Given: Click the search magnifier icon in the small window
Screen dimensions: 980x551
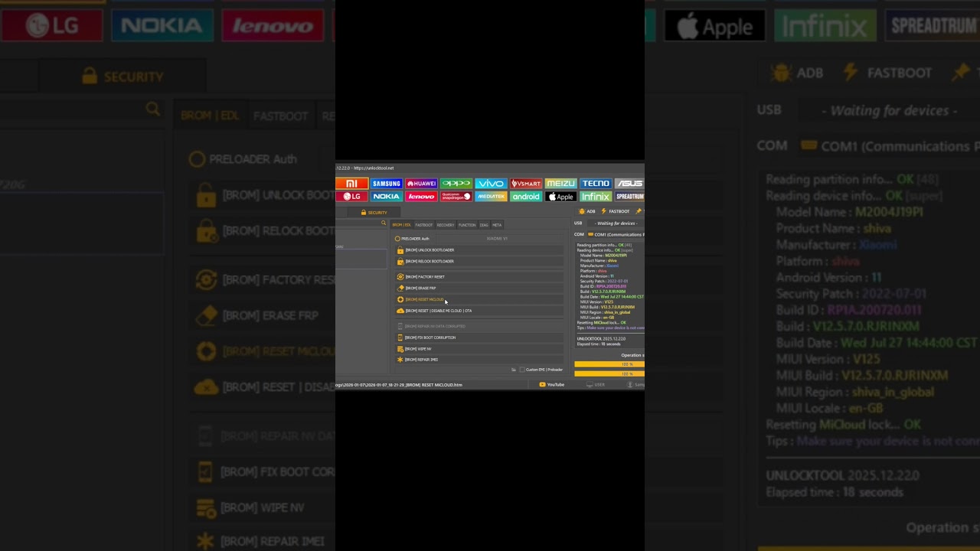Looking at the screenshot, I should [384, 223].
